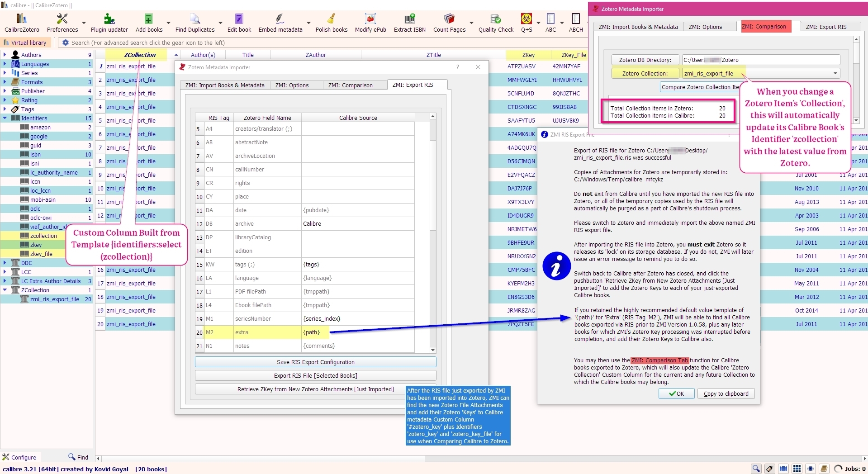The height and width of the screenshot is (474, 868).
Task: Expand the Add books dropdown arrow
Action: tap(168, 23)
